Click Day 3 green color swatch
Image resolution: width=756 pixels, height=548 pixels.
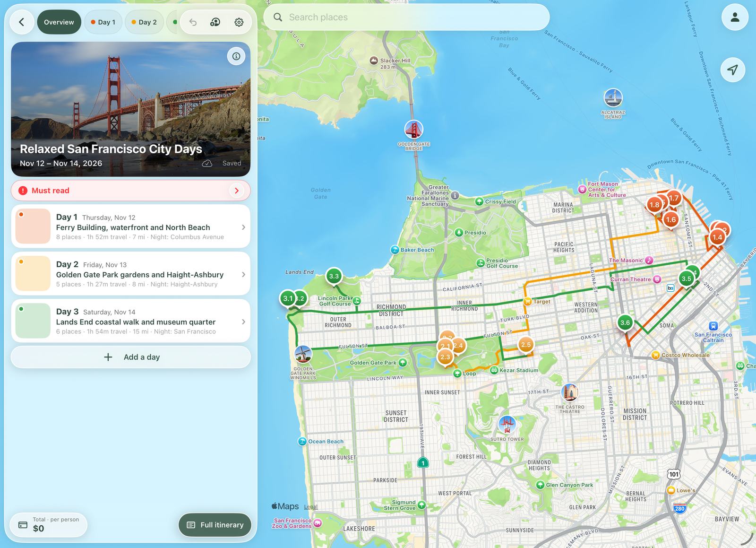coord(33,321)
